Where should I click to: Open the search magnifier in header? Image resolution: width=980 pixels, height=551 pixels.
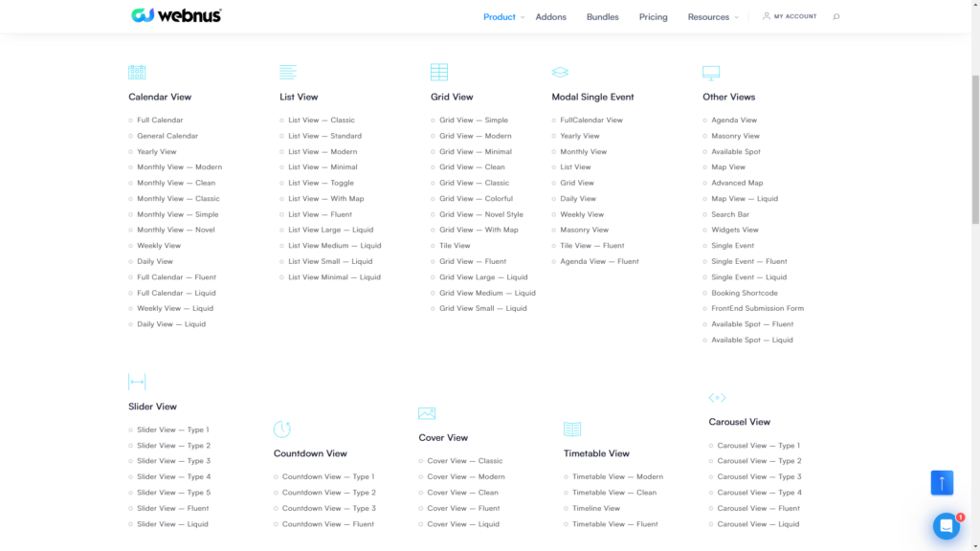(x=836, y=16)
